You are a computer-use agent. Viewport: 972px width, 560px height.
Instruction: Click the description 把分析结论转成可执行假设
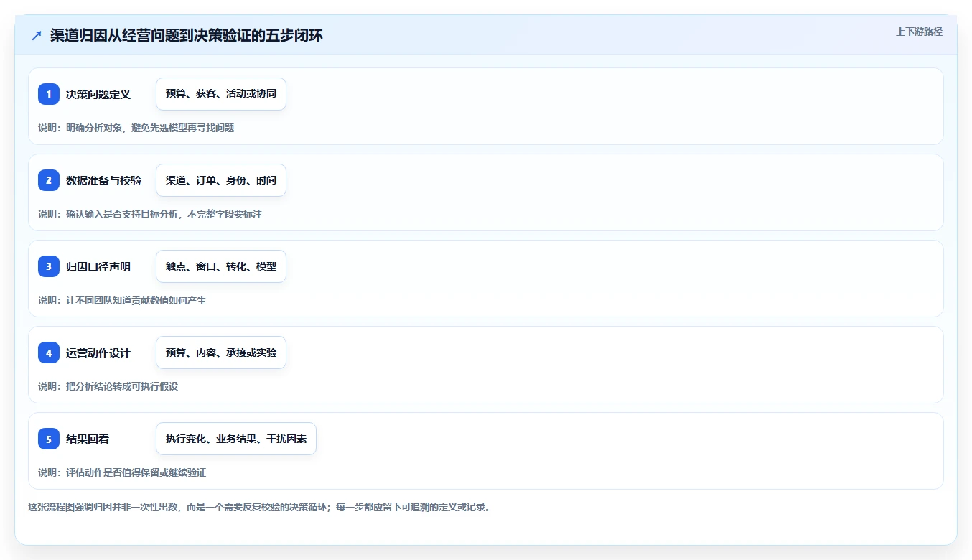click(x=122, y=386)
